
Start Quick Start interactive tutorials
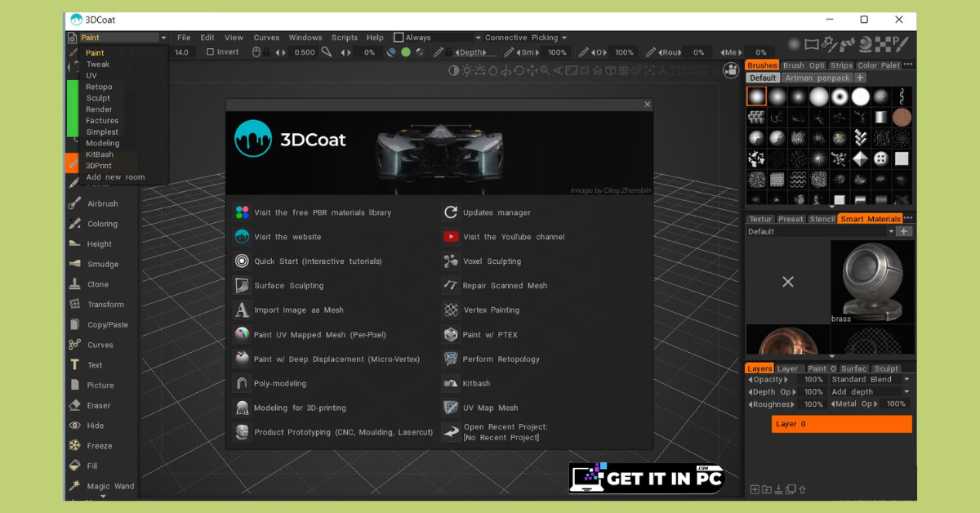pos(318,261)
